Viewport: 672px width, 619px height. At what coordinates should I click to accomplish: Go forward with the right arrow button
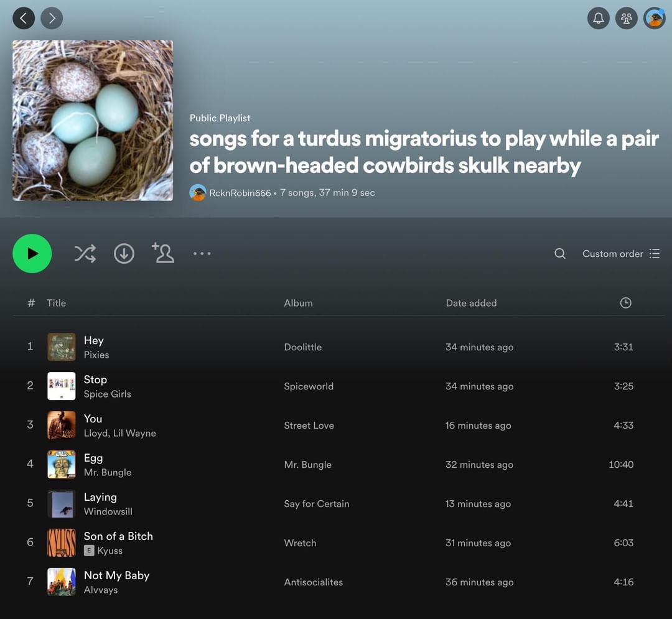pyautogui.click(x=52, y=18)
